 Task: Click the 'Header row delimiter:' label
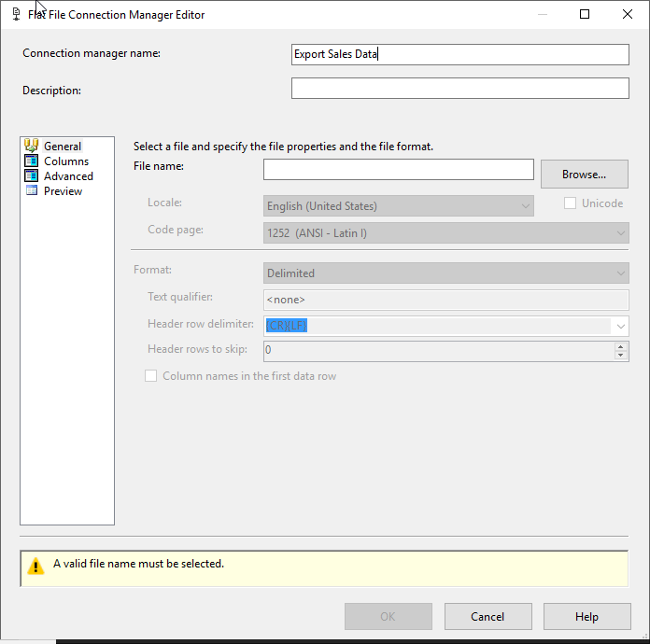click(x=201, y=324)
